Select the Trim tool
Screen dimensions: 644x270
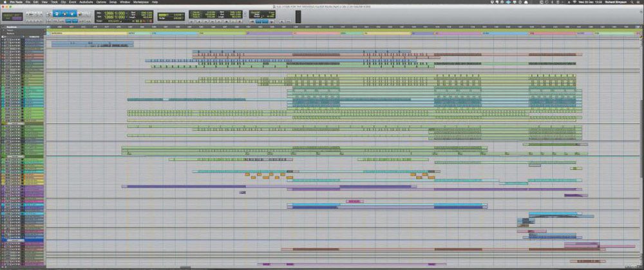pos(57,14)
